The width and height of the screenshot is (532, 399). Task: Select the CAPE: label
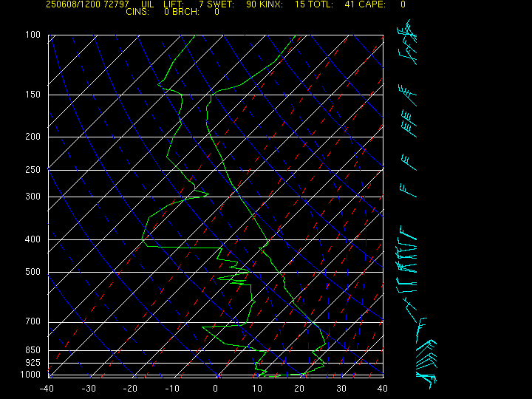point(371,4)
